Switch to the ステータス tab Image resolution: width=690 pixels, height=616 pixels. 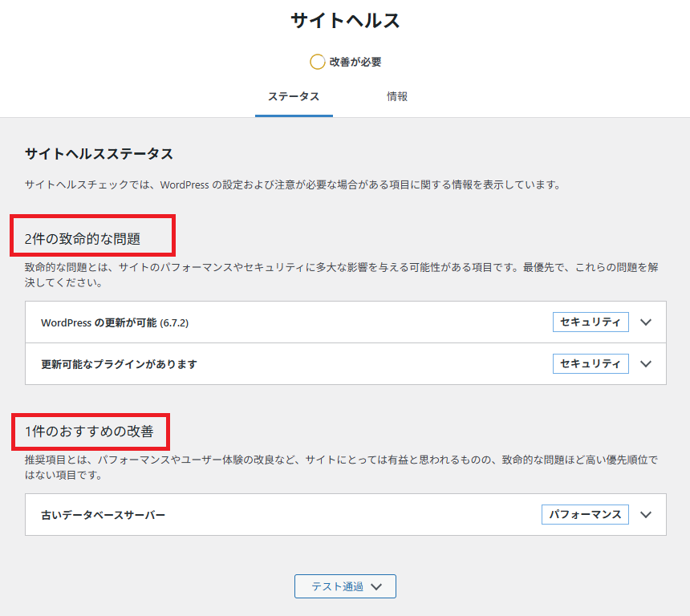294,97
